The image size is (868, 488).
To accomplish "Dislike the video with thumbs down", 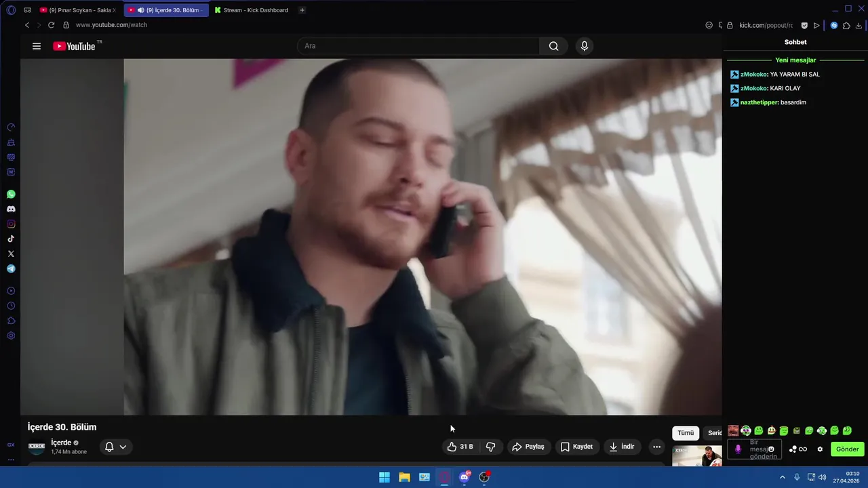I will (x=491, y=447).
